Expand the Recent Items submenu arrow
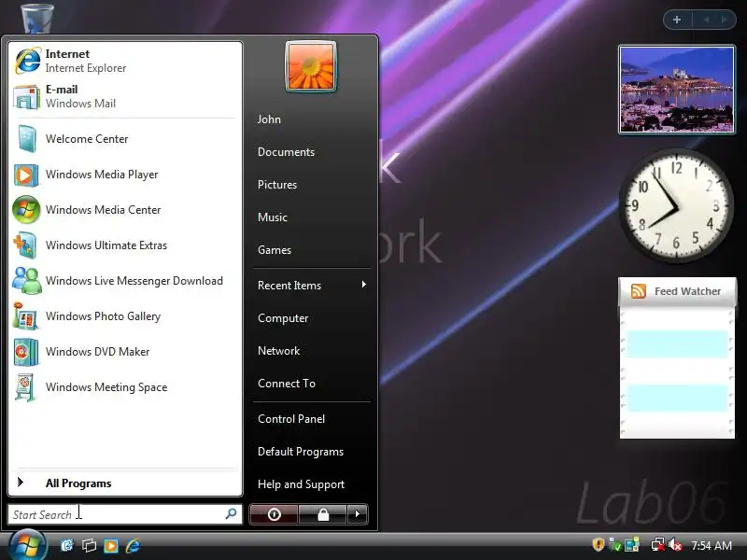The height and width of the screenshot is (560, 747). pos(364,285)
